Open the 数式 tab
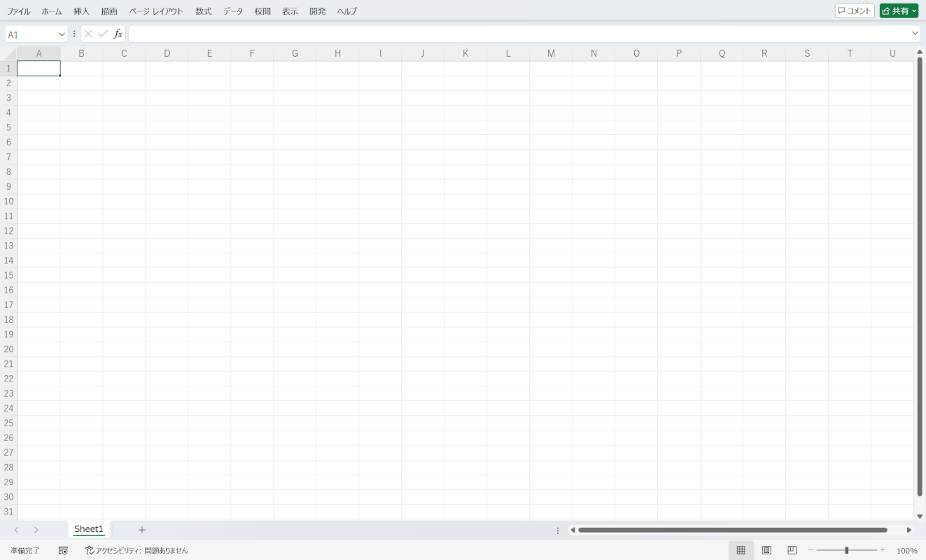 point(204,11)
